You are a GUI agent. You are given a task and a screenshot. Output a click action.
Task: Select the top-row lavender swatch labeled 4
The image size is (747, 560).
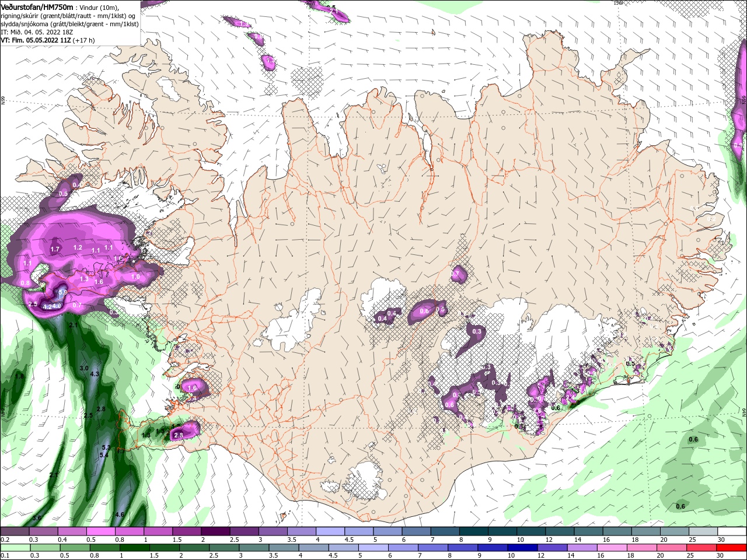pos(329,531)
